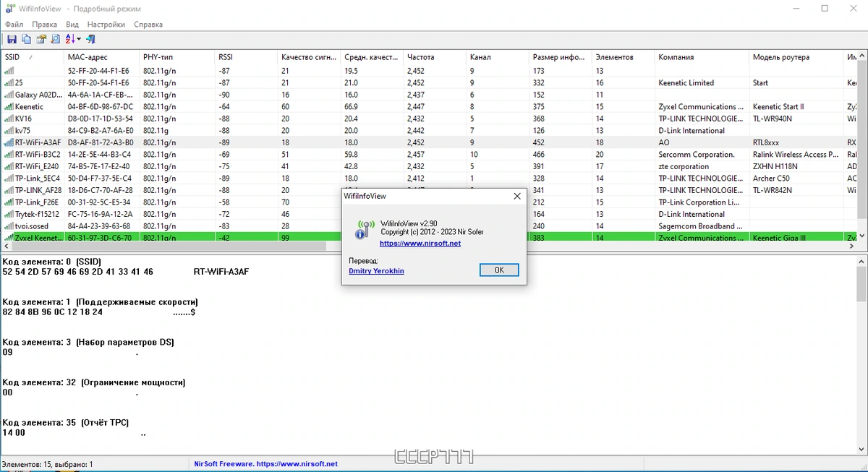Click the 'Код элемента: 0 (SSID)' line

click(x=52, y=261)
